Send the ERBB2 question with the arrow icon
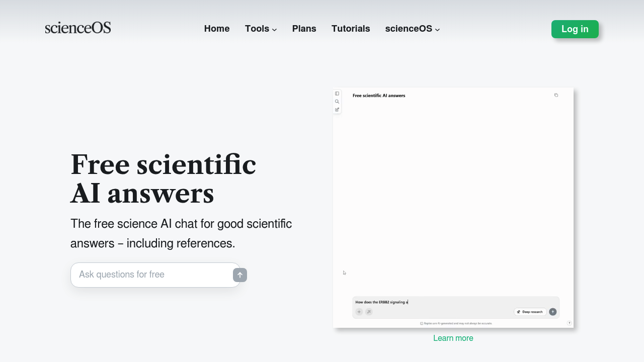Screen dimensions: 644x362 click(552, 312)
